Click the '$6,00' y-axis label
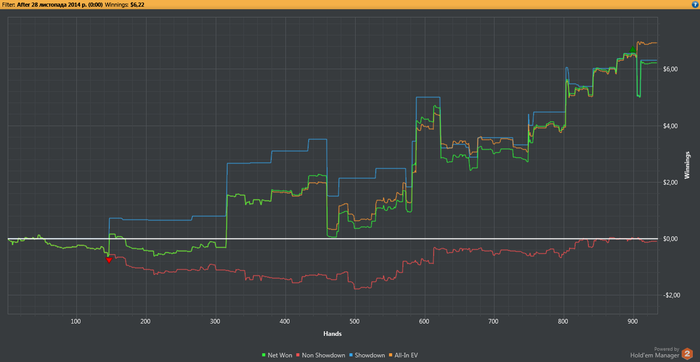 pos(672,69)
